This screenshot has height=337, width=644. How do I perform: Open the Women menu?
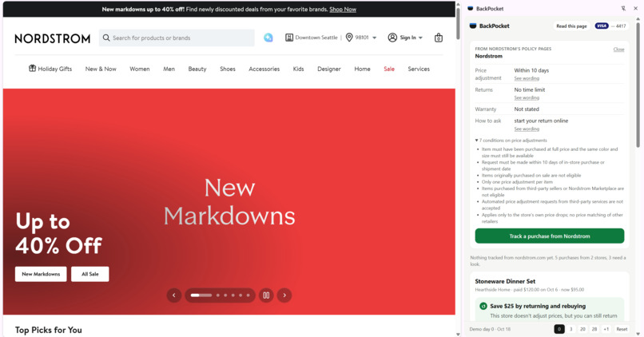[140, 69]
